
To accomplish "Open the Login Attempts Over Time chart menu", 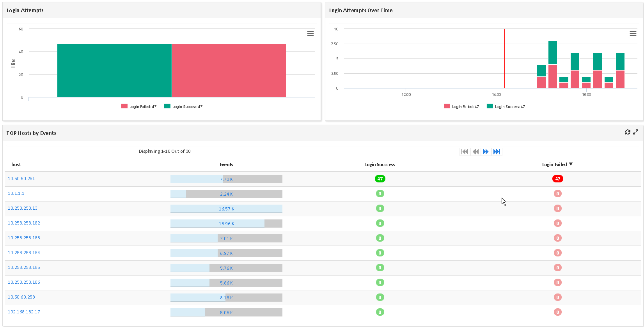I will point(633,34).
